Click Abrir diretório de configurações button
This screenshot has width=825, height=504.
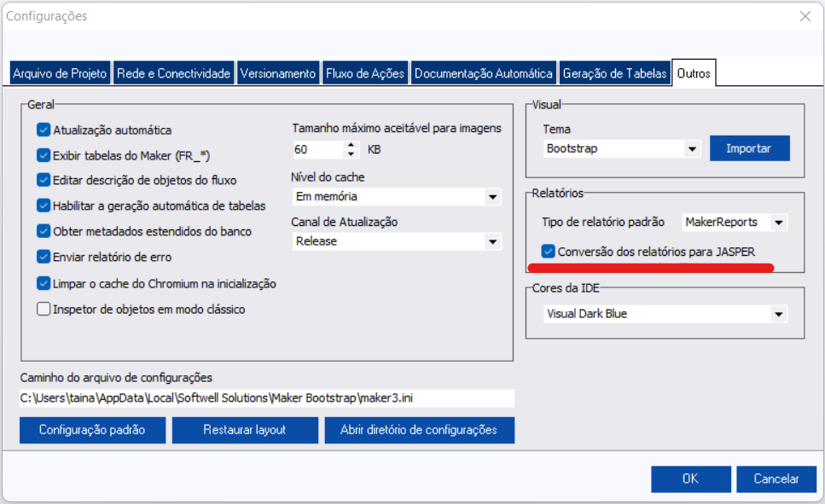point(419,430)
